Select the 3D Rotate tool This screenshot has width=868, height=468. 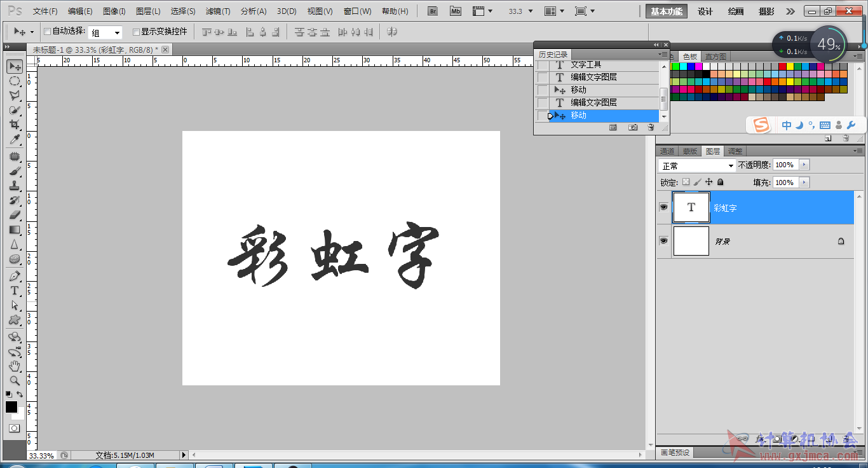pyautogui.click(x=15, y=337)
